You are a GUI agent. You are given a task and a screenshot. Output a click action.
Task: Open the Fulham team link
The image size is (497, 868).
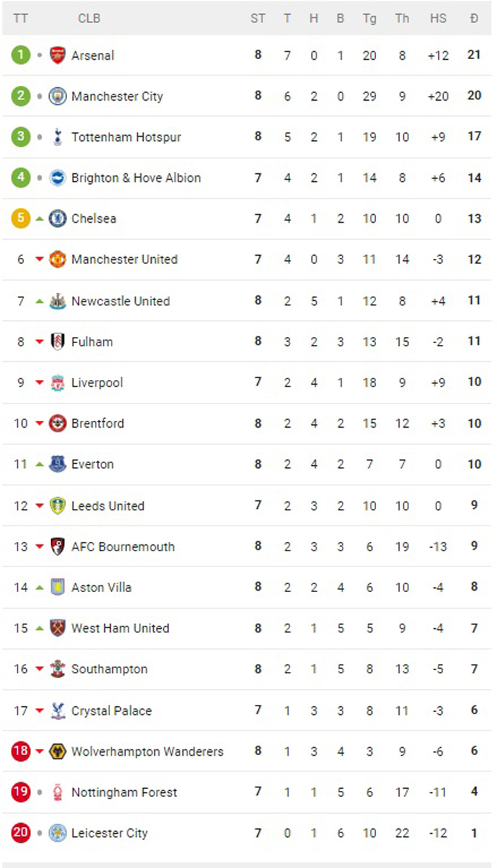(92, 342)
